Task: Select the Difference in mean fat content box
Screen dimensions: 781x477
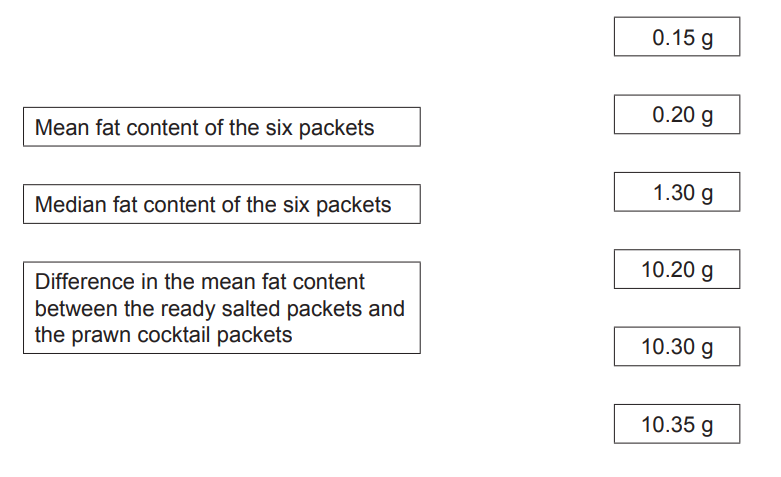Action: pos(221,308)
